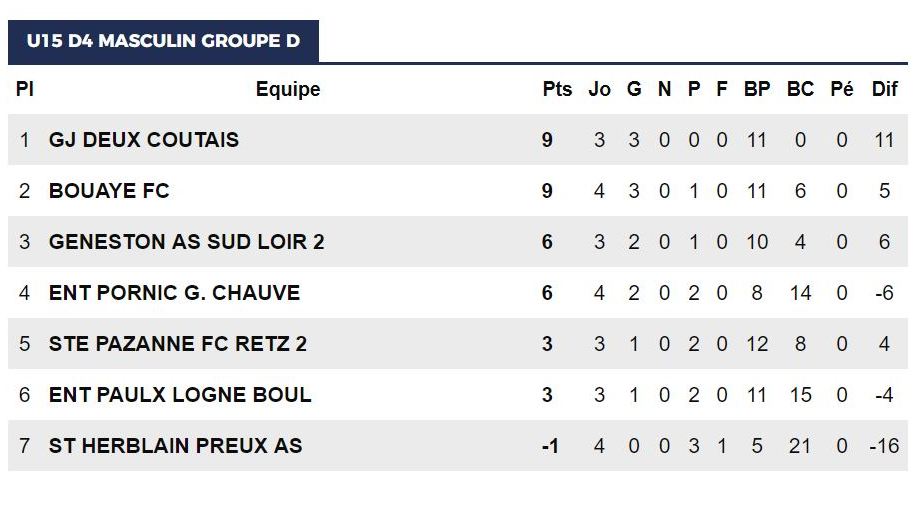
Task: Click the Pl column header
Action: [x=25, y=89]
